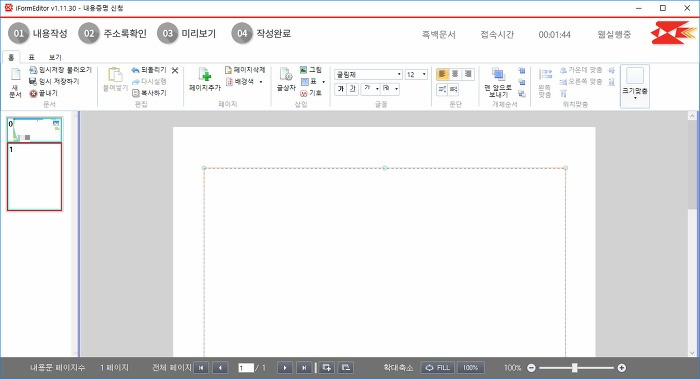Viewport: 700px width, 379px height.
Task: Click the 기호 symbol insert icon
Action: click(x=304, y=93)
